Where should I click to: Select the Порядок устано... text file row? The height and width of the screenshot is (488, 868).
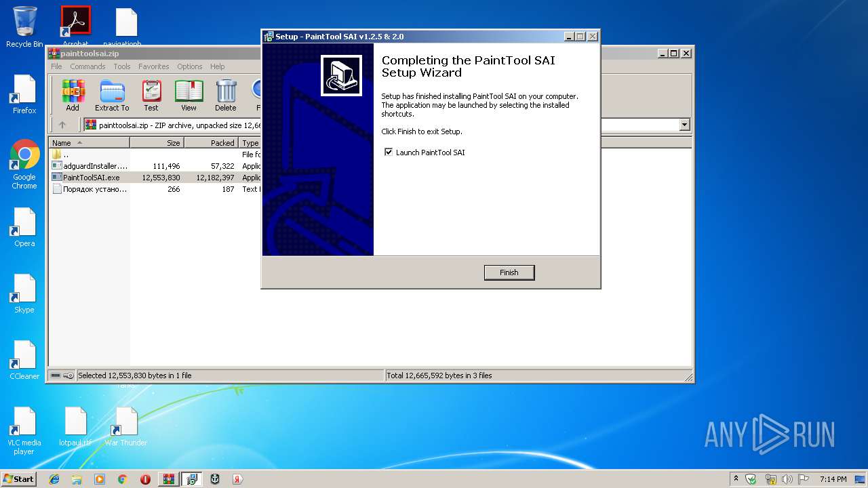pyautogui.click(x=155, y=189)
